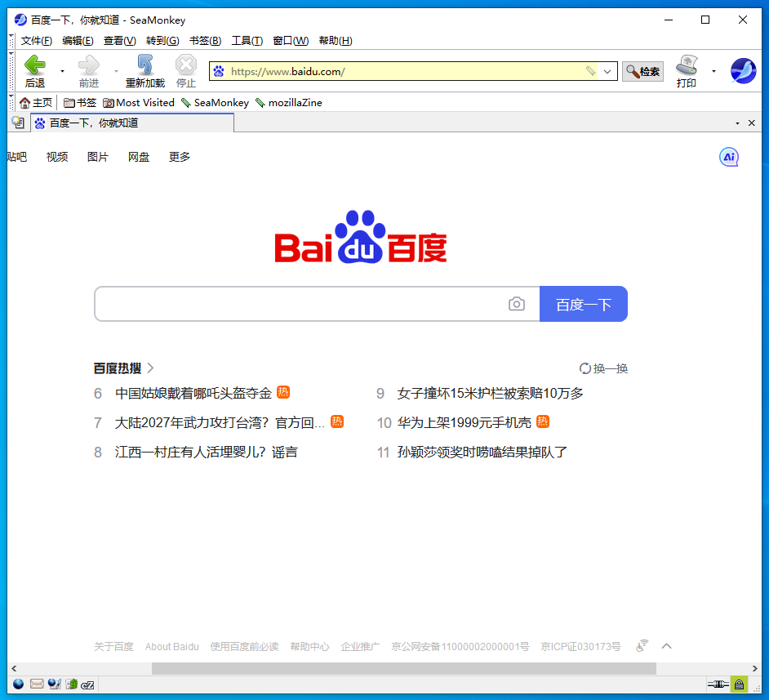Click the camera image-search icon
This screenshot has height=700, width=769.
[x=516, y=304]
